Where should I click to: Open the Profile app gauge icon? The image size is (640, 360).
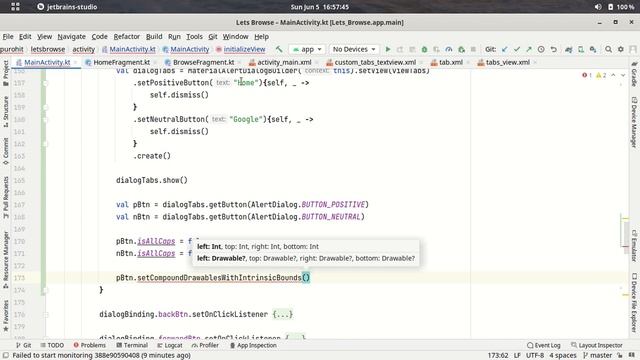[449, 49]
